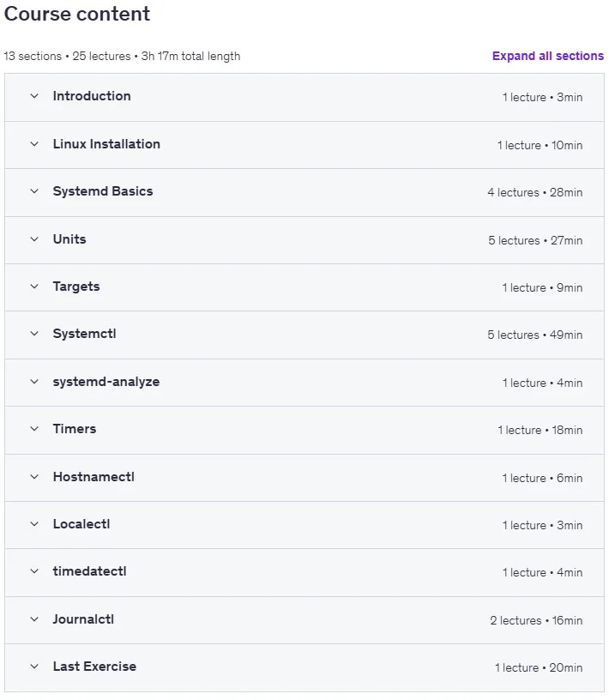Click Expand all sections link
Screen dimensions: 609x700
tap(548, 56)
